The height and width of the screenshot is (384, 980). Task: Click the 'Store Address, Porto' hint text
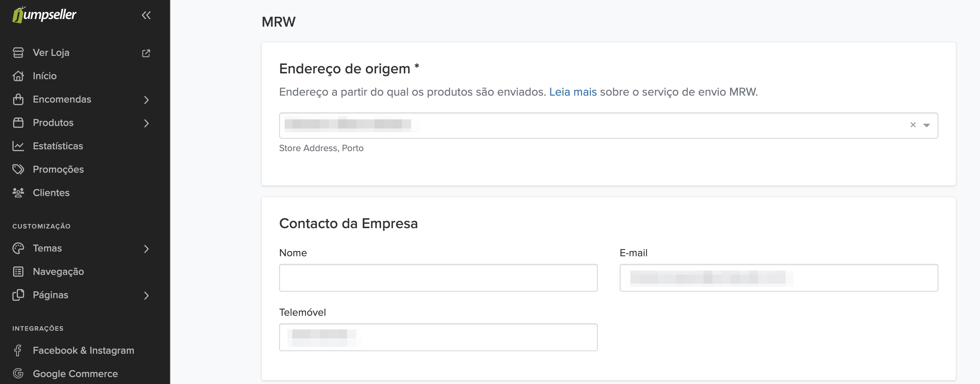pyautogui.click(x=321, y=148)
